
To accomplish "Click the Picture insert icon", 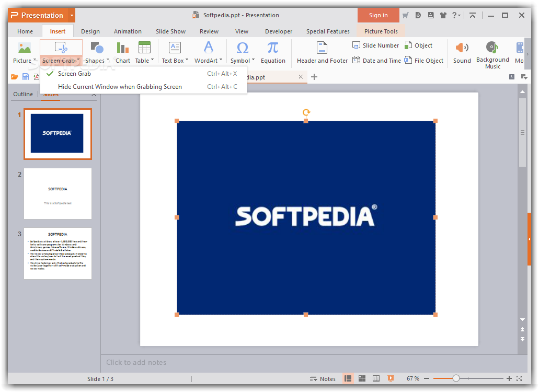I will 25,48.
